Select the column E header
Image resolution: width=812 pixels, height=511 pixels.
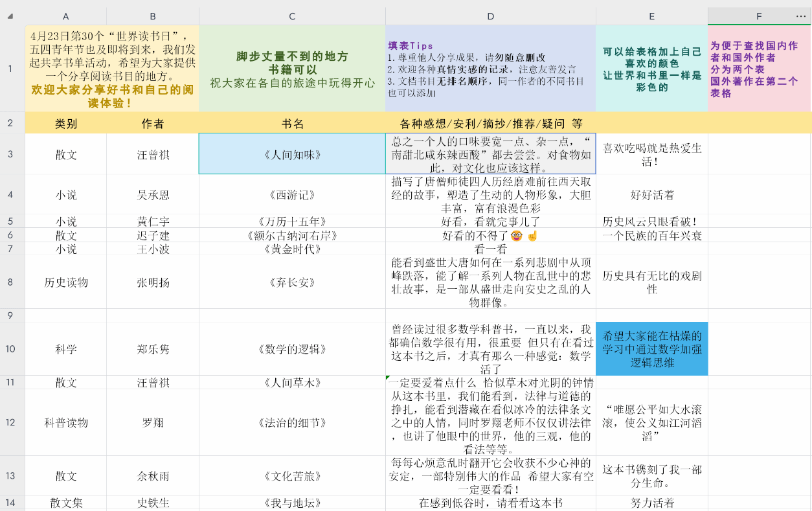click(x=651, y=16)
